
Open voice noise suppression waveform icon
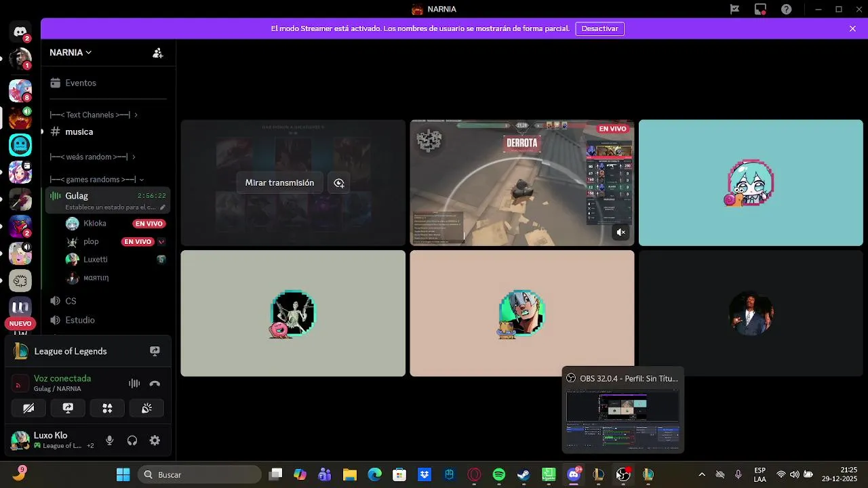pyautogui.click(x=134, y=384)
